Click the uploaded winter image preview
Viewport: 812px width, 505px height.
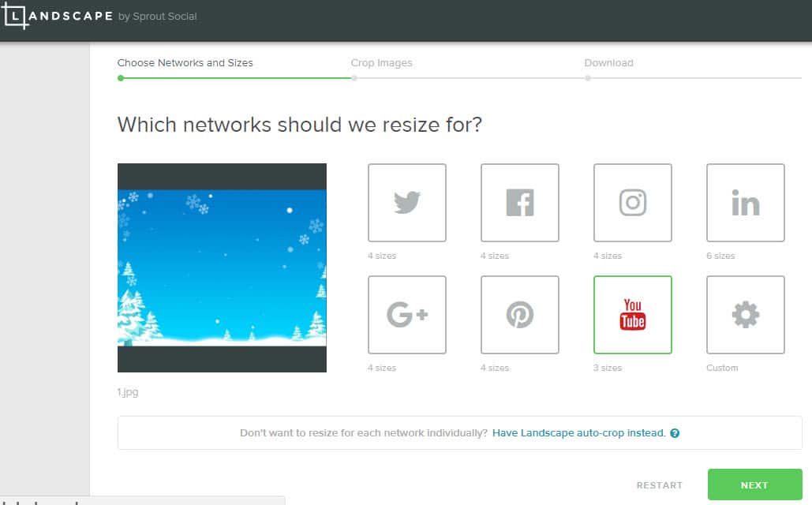tap(223, 267)
